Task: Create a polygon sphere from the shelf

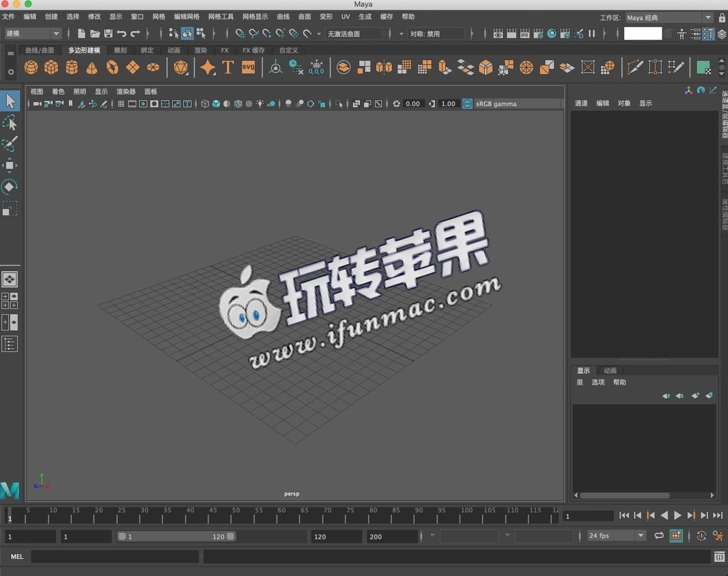Action: tap(31, 67)
